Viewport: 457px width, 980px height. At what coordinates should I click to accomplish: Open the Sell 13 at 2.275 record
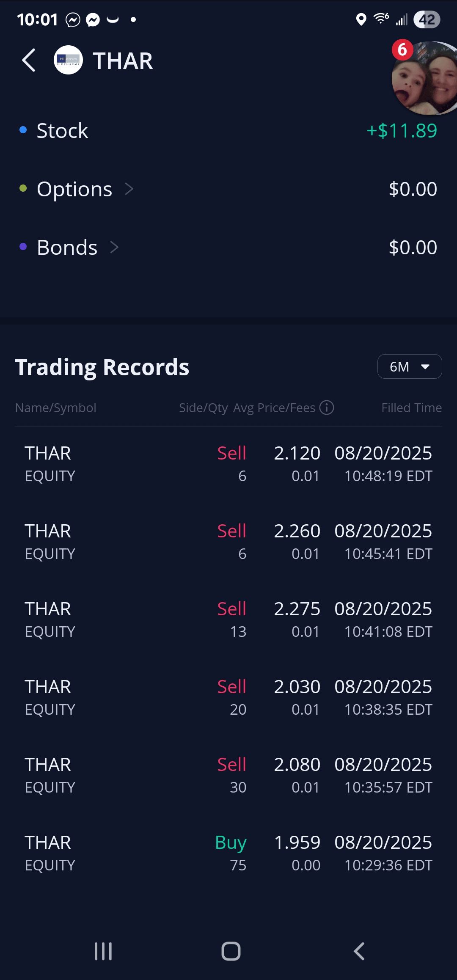click(x=228, y=620)
